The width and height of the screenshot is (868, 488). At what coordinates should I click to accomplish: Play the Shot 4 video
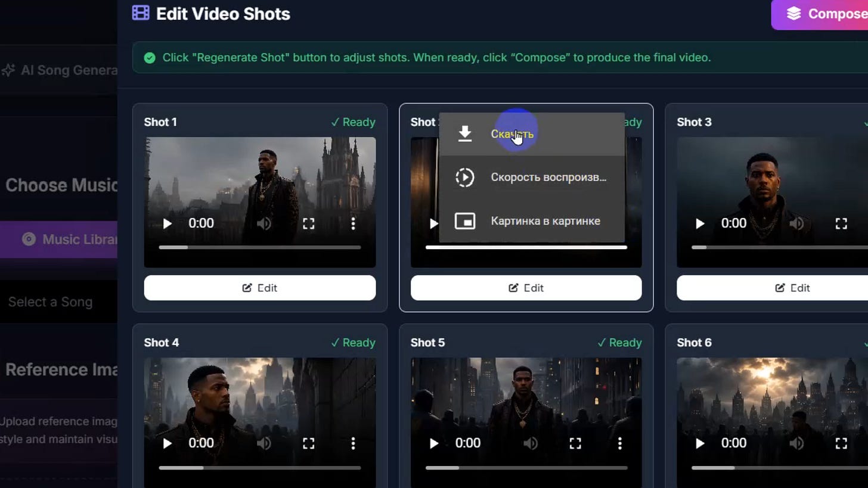pyautogui.click(x=168, y=443)
